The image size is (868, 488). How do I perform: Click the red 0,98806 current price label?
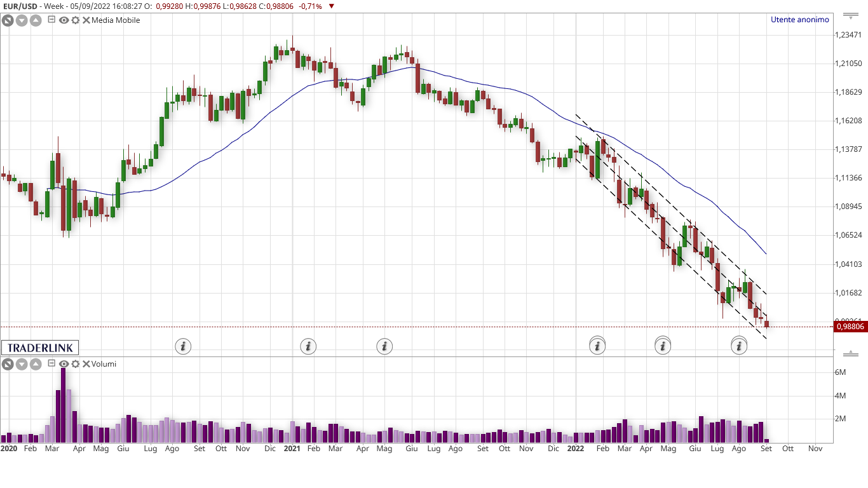(x=850, y=327)
